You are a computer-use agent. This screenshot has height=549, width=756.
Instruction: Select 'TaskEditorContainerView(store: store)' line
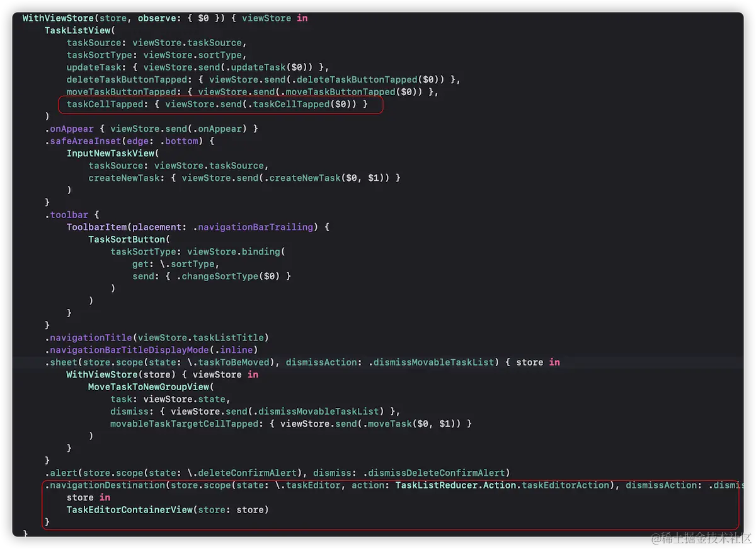click(x=168, y=510)
